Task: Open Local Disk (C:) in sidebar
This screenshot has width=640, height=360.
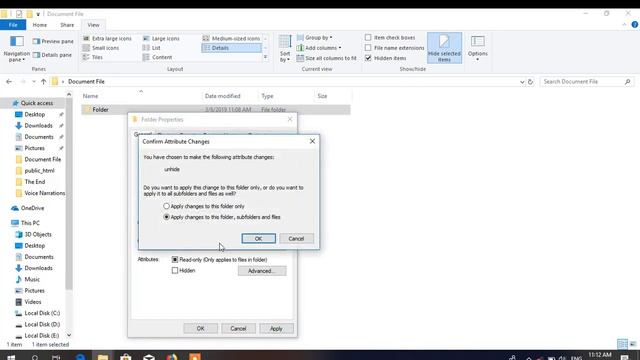Action: pyautogui.click(x=42, y=313)
